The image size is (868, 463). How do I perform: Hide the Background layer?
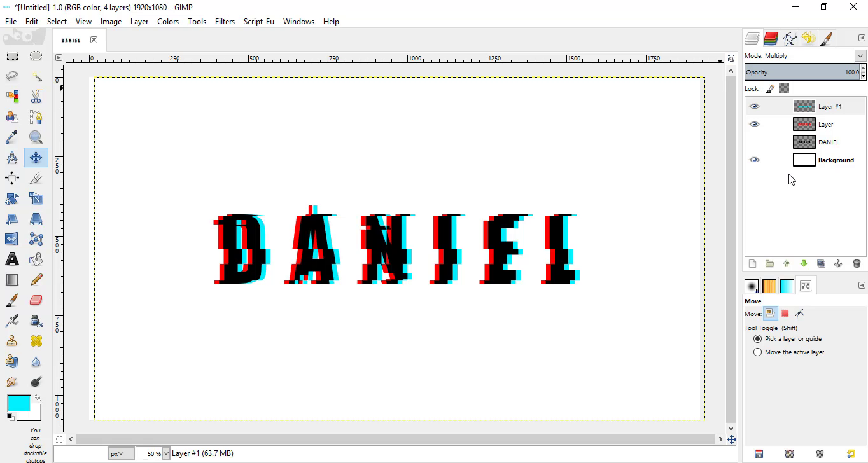pos(755,160)
